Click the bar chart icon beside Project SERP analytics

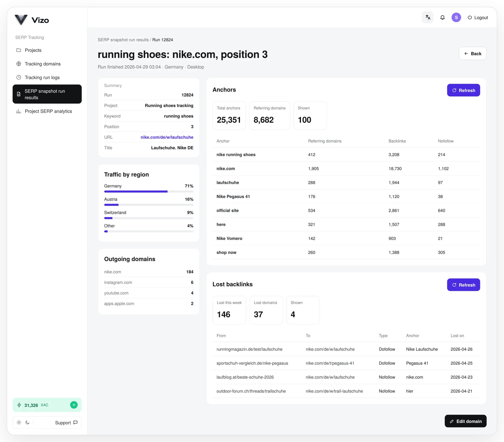(19, 111)
